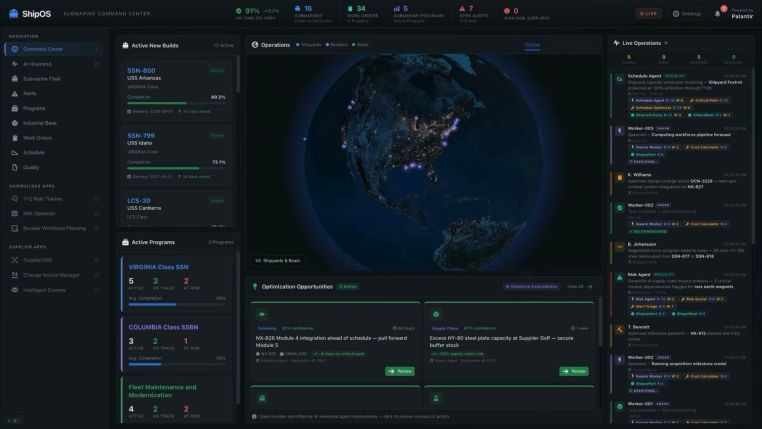Open the Quality document icon

pyautogui.click(x=12, y=167)
